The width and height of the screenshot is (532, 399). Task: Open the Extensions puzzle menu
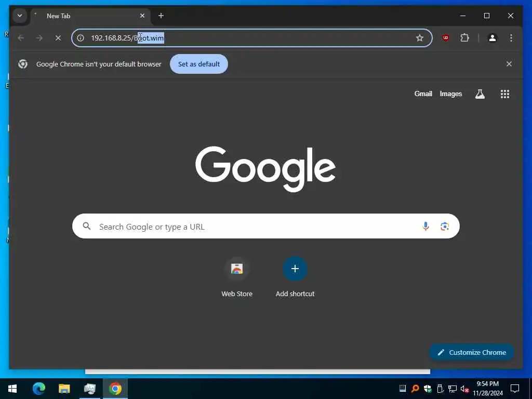point(464,38)
